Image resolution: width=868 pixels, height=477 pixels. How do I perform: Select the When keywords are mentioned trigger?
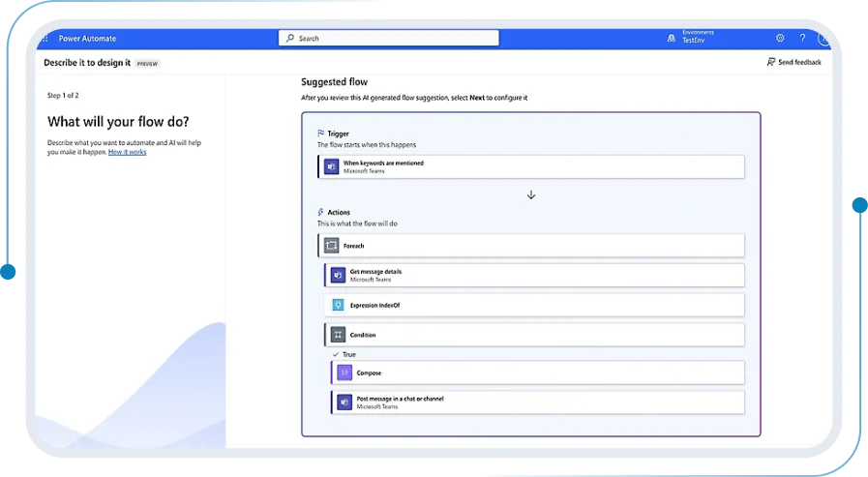pos(531,166)
